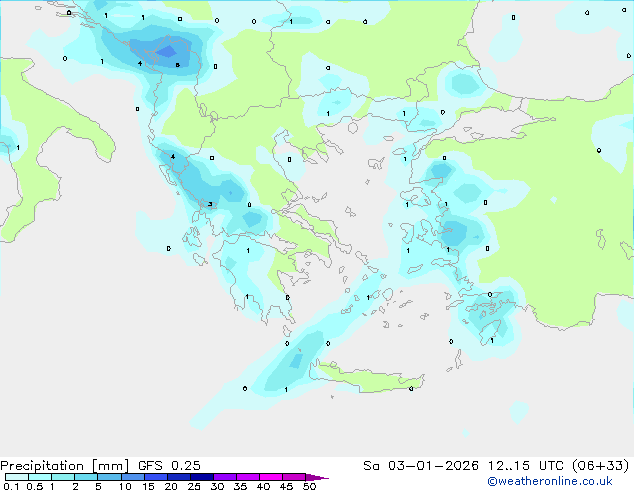
Task: Click the 'Sa 03-01-2026' date text
Action: coord(421,466)
